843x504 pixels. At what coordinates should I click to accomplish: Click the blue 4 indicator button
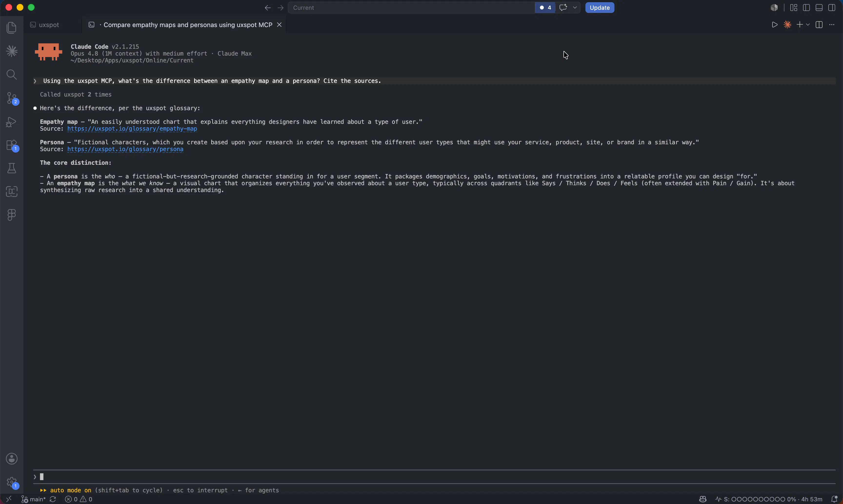tap(545, 8)
